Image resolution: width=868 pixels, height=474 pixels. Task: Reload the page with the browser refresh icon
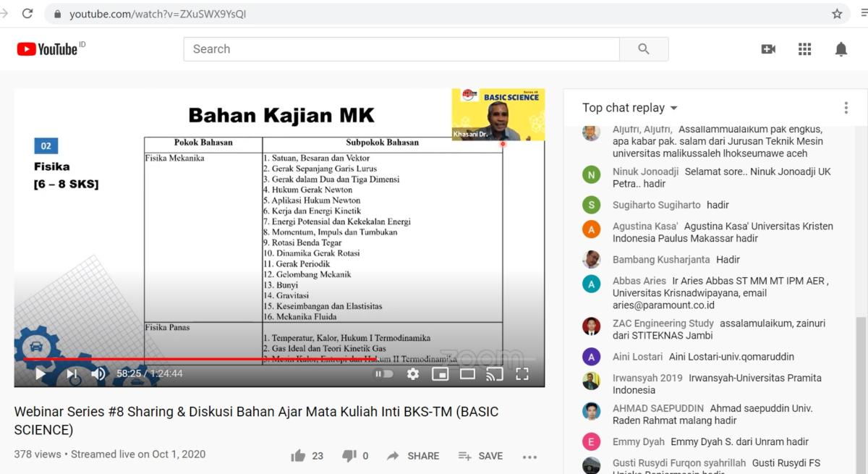(x=27, y=13)
